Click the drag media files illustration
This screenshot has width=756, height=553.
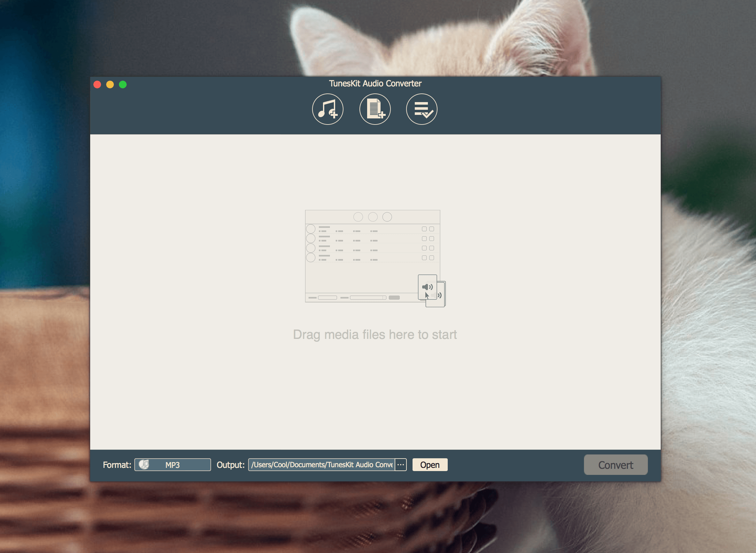(x=375, y=258)
